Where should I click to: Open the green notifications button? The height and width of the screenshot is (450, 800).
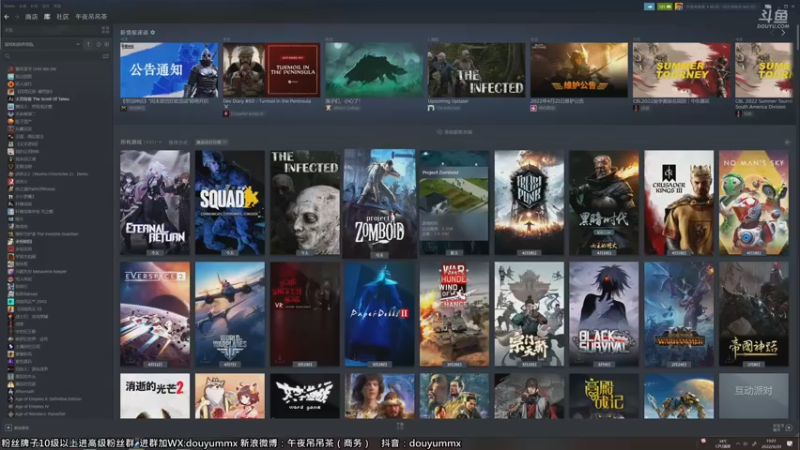[664, 7]
